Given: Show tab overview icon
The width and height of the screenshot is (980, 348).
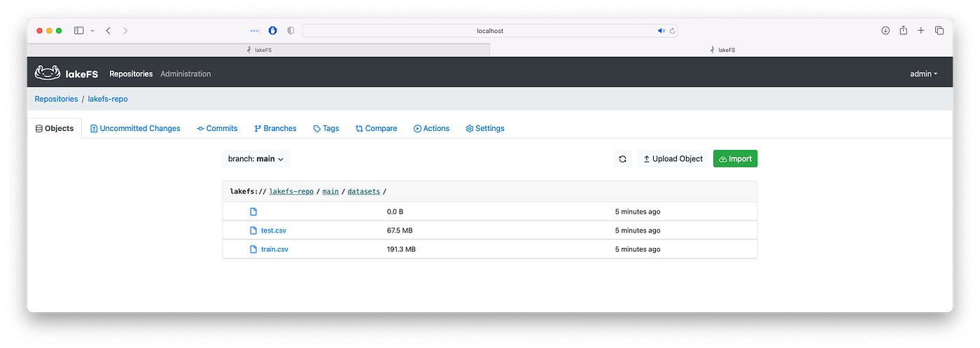Looking at the screenshot, I should 939,31.
